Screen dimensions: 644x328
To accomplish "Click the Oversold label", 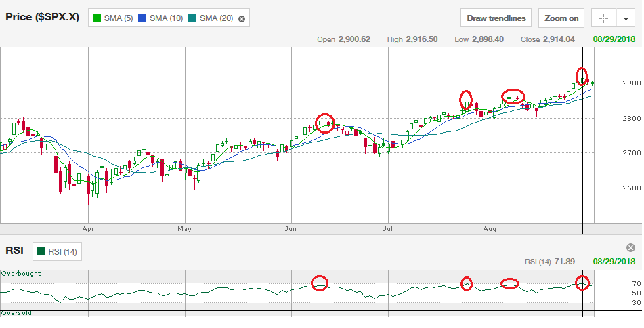I will [x=16, y=313].
